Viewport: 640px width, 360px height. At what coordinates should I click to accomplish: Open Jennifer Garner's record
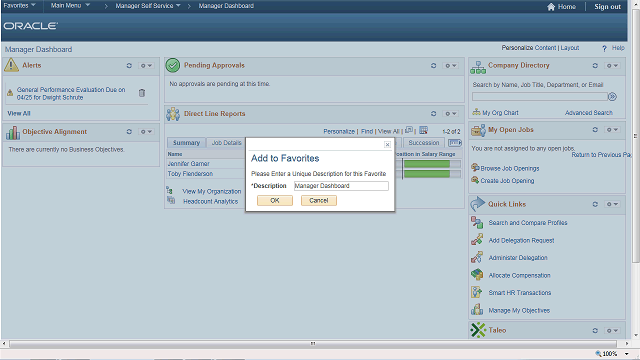(x=189, y=164)
